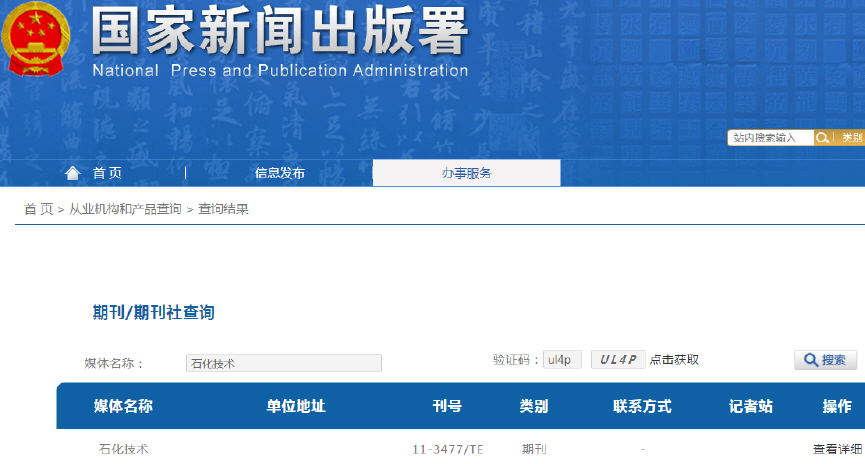Open the 办事服务 navigation tab
865x464 pixels.
(466, 173)
